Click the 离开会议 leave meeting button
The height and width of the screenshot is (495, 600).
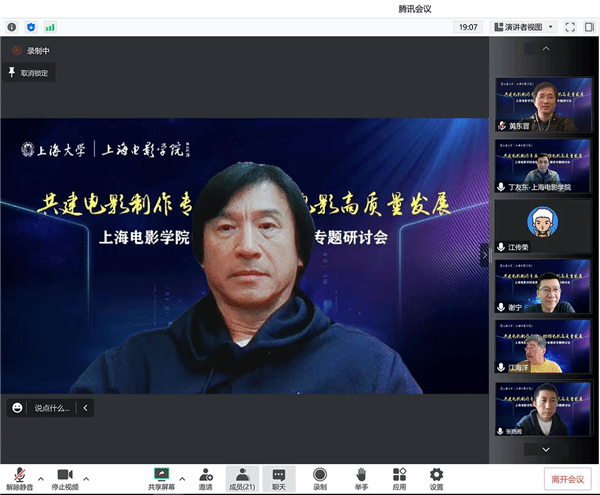[x=567, y=478]
